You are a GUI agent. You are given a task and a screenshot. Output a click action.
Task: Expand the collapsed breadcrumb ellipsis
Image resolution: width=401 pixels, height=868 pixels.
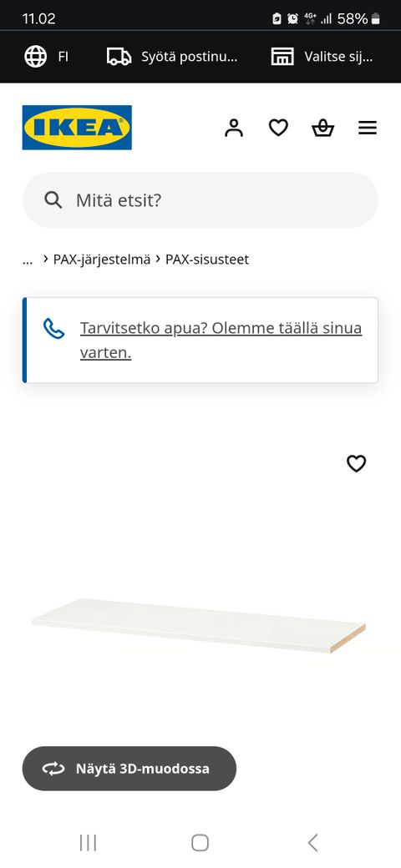click(28, 260)
